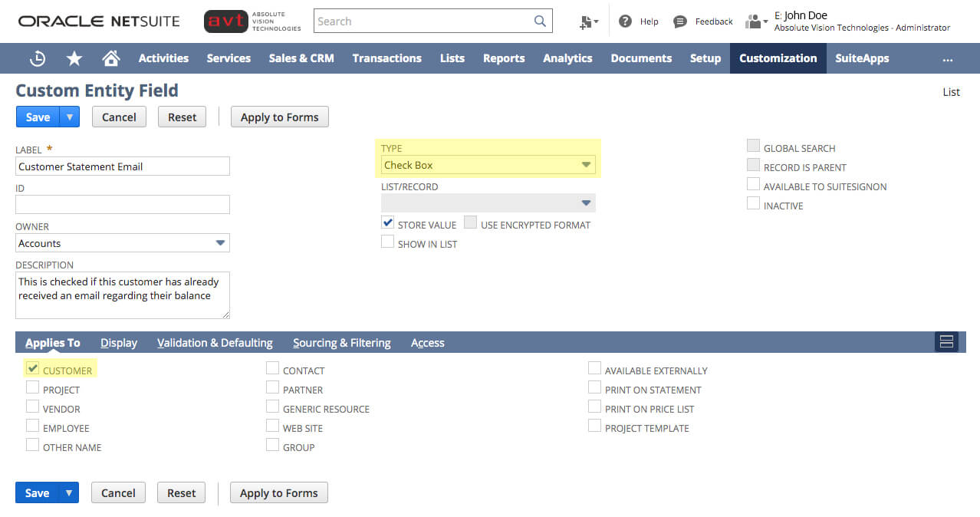Switch to the Validation & Defaulting tab
The height and width of the screenshot is (517, 980).
click(215, 343)
